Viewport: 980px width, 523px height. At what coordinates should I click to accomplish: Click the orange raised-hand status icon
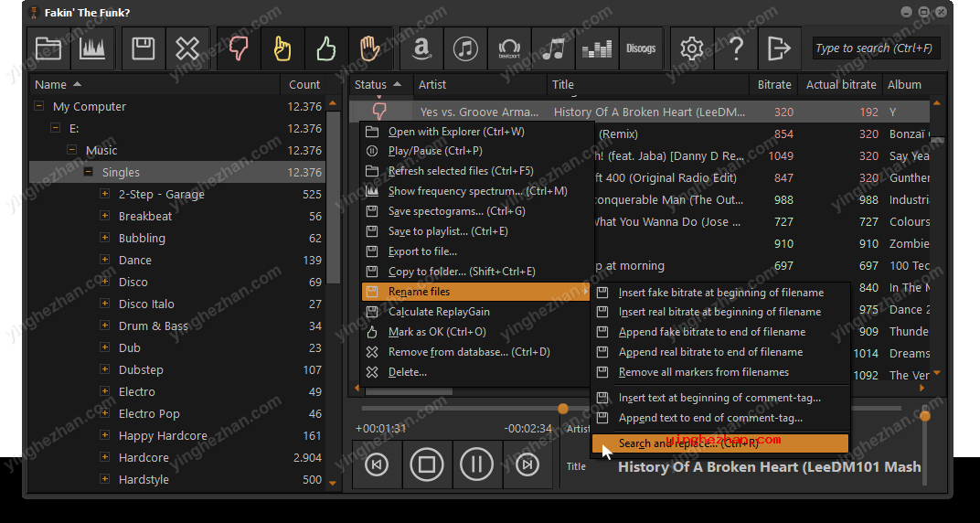pyautogui.click(x=370, y=48)
